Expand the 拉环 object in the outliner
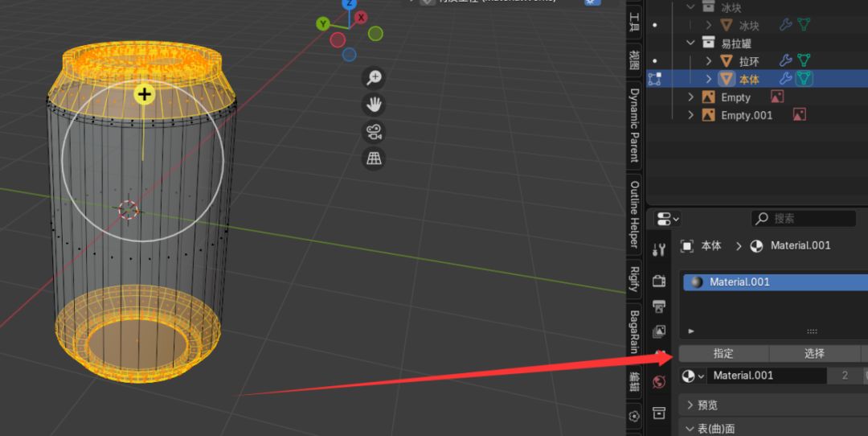 coord(709,61)
